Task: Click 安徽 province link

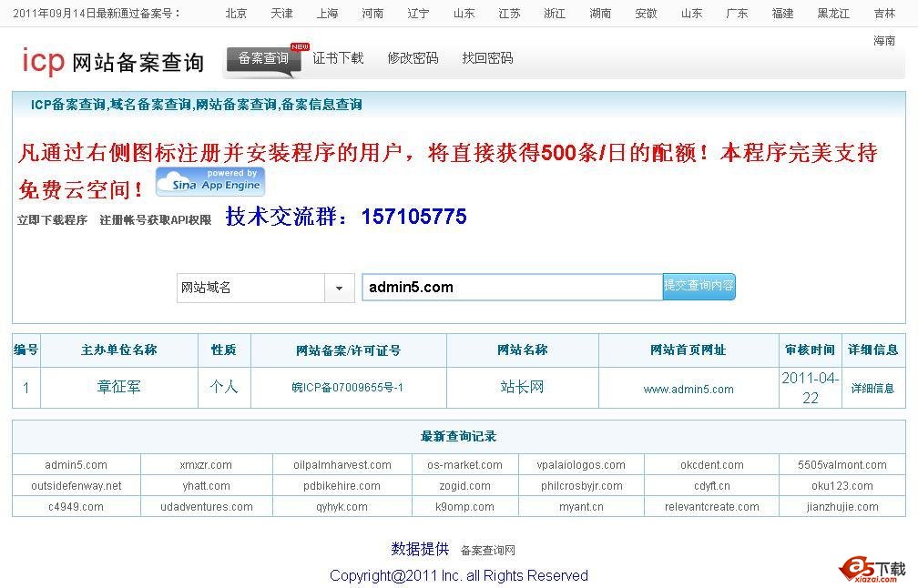Action: tap(646, 13)
